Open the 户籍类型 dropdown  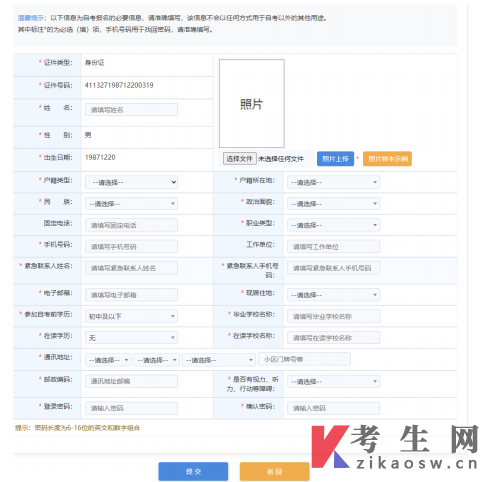[x=131, y=182]
